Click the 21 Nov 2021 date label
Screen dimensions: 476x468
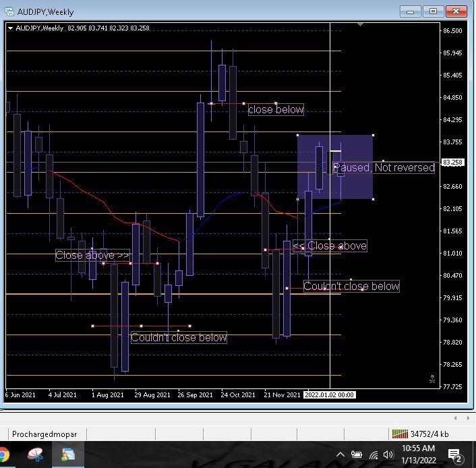point(282,394)
